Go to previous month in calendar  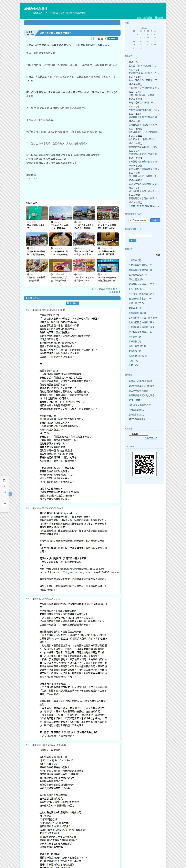tap(134, 28)
